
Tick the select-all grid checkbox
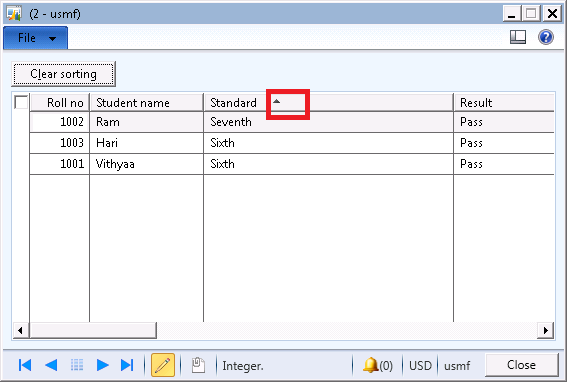[x=21, y=102]
